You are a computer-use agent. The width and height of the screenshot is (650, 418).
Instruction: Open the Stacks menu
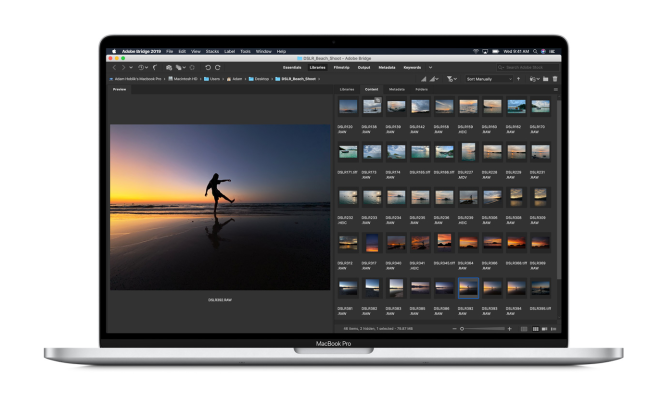(212, 51)
